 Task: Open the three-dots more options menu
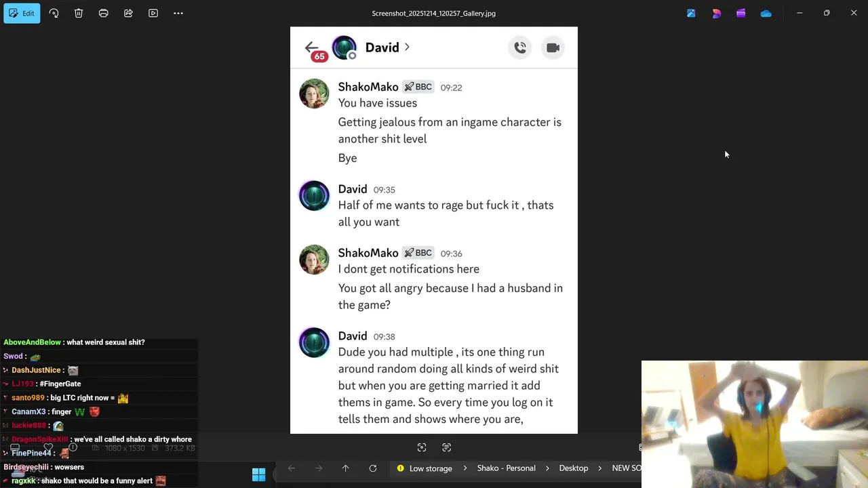point(178,13)
